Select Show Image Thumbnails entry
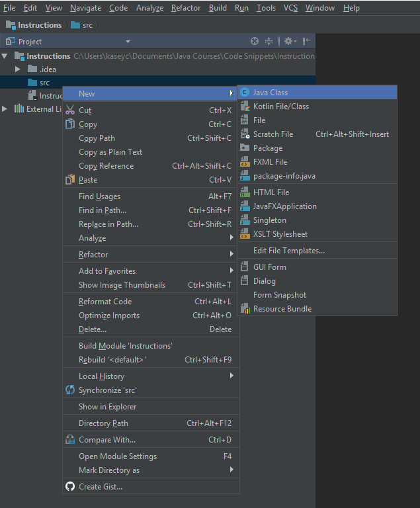 [151, 285]
